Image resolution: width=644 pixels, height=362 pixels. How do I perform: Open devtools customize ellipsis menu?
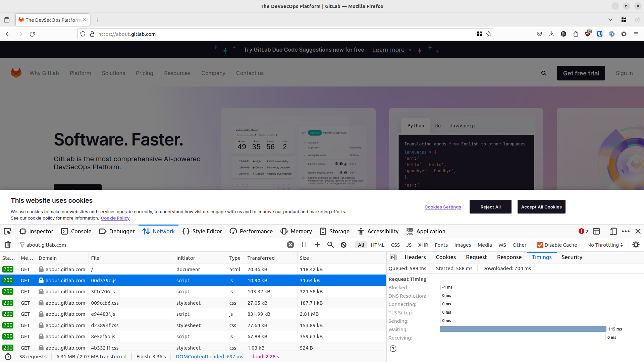[x=626, y=231]
